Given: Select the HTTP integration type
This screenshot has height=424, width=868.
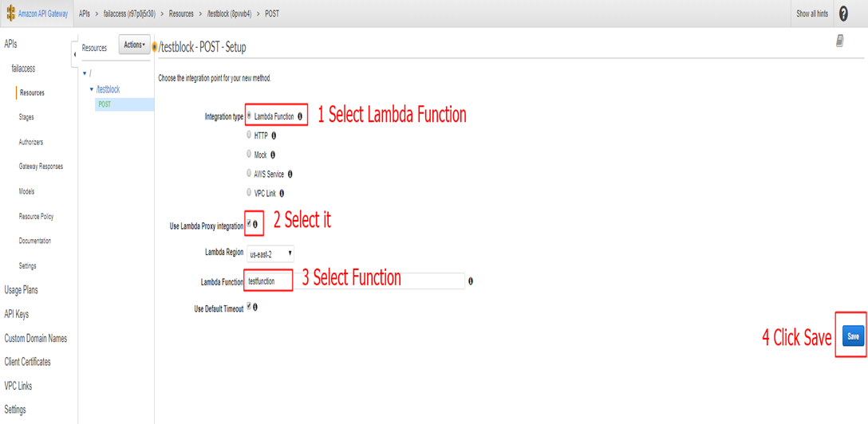Looking at the screenshot, I should [249, 135].
